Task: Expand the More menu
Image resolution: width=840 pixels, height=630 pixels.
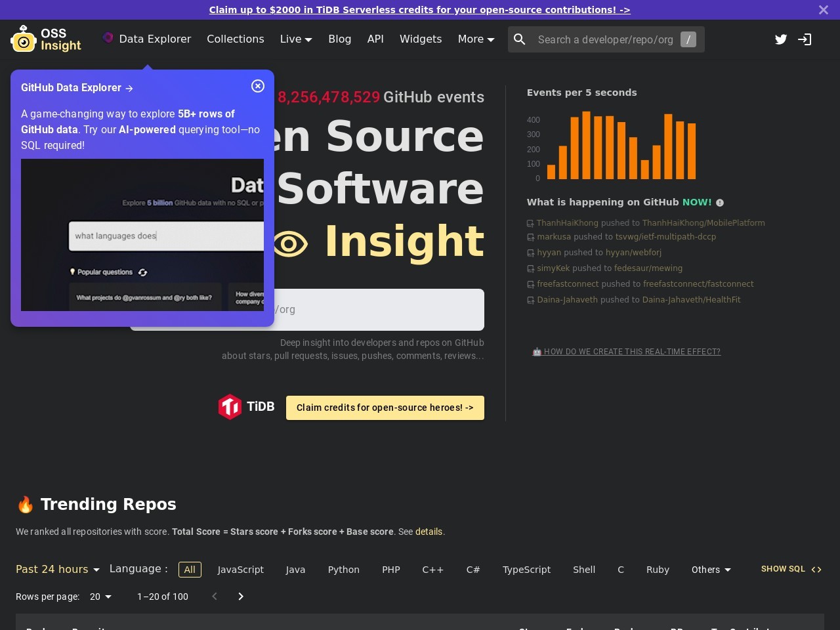Action: pos(476,39)
